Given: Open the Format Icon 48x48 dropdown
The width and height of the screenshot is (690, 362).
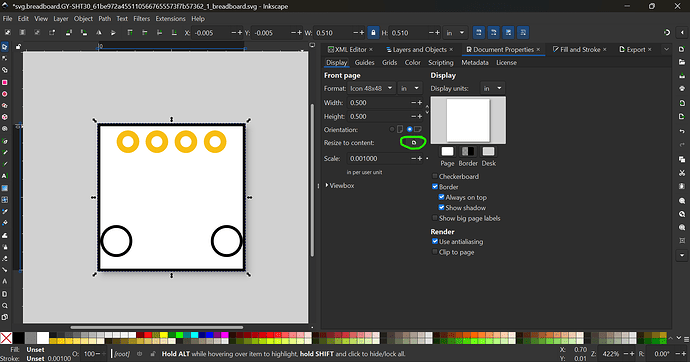Looking at the screenshot, I should tap(371, 88).
